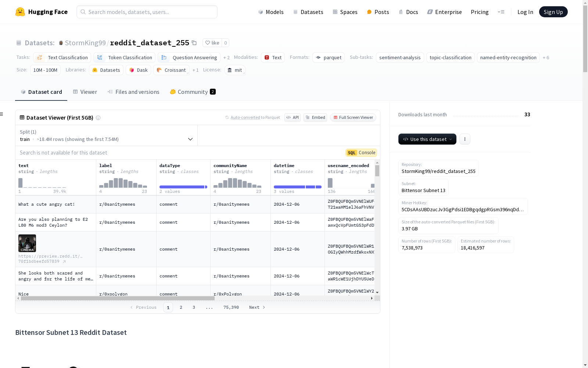Click the heart like button
Viewport: 588px width, 368px height.
[x=212, y=43]
